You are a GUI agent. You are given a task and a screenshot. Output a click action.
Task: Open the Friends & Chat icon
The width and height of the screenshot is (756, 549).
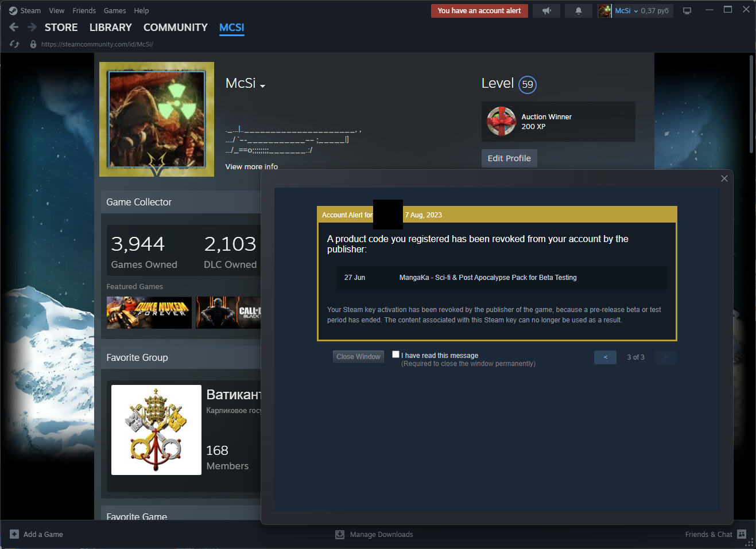pos(742,534)
